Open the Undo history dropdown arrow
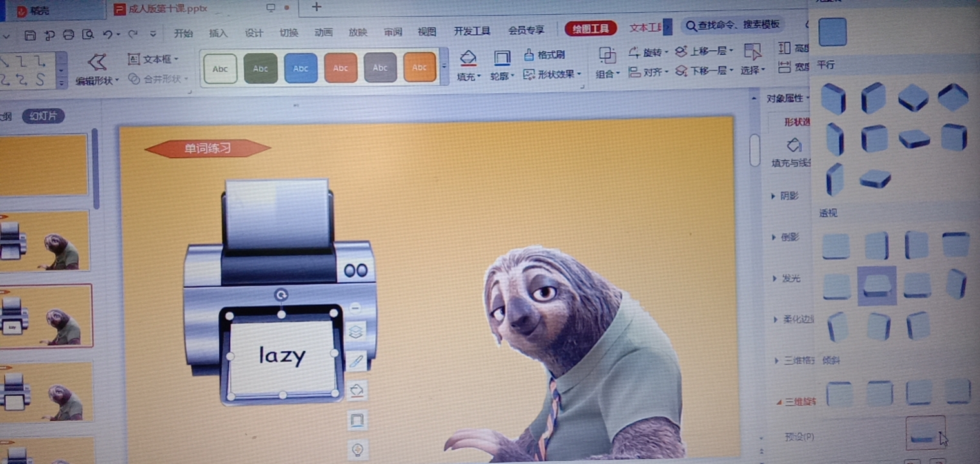Image resolution: width=980 pixels, height=464 pixels. 117,35
